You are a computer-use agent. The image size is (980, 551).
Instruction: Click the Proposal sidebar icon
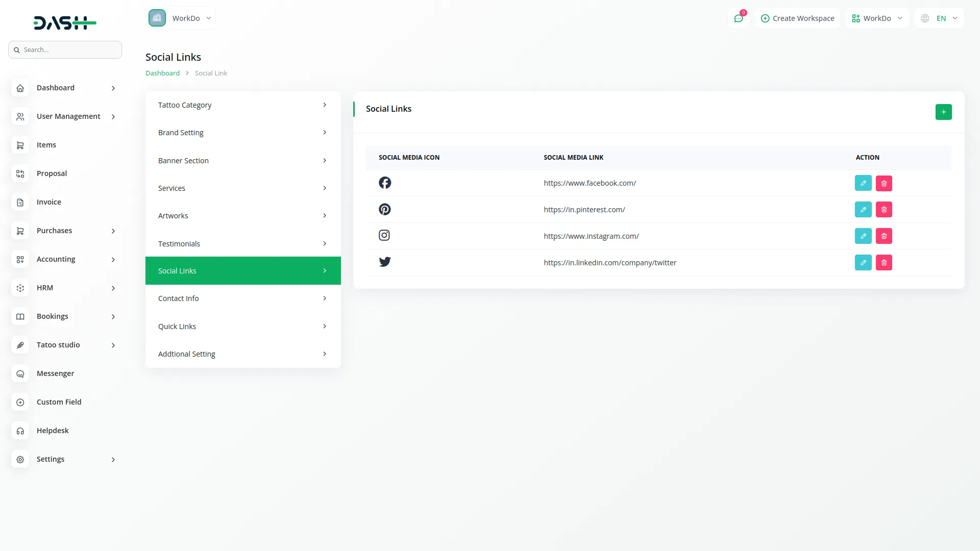point(20,173)
